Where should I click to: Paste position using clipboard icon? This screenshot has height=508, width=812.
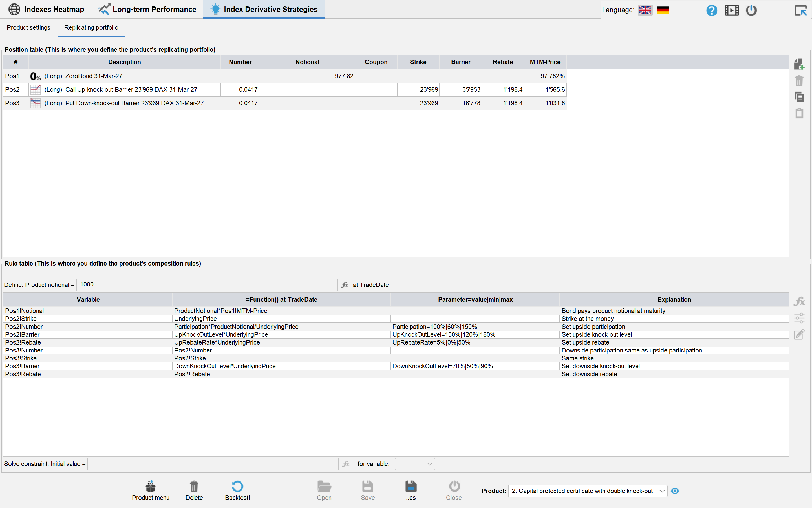click(799, 113)
